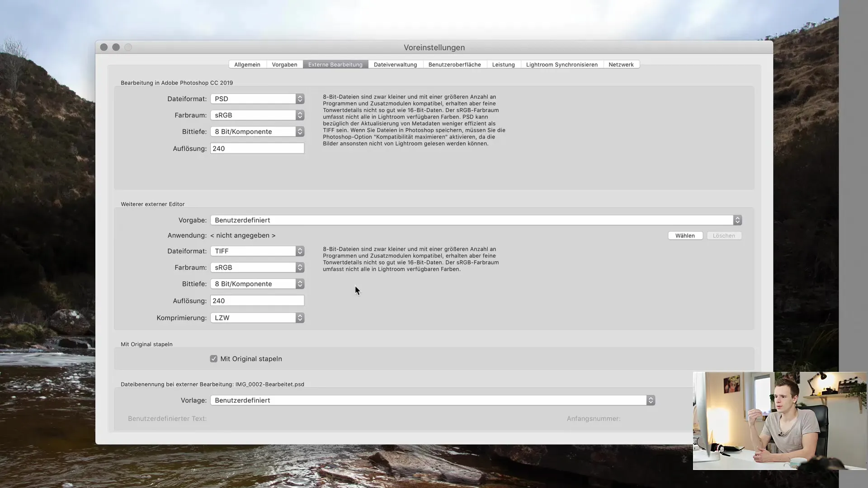Image resolution: width=868 pixels, height=488 pixels.
Task: Click the 'Weiterer externer Editor' heading
Action: coord(153,204)
